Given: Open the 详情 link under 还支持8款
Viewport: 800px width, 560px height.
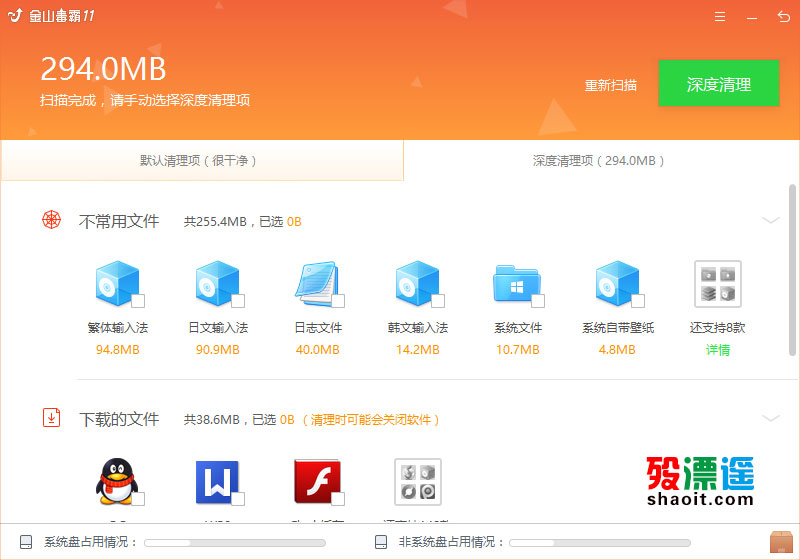Looking at the screenshot, I should [x=717, y=350].
